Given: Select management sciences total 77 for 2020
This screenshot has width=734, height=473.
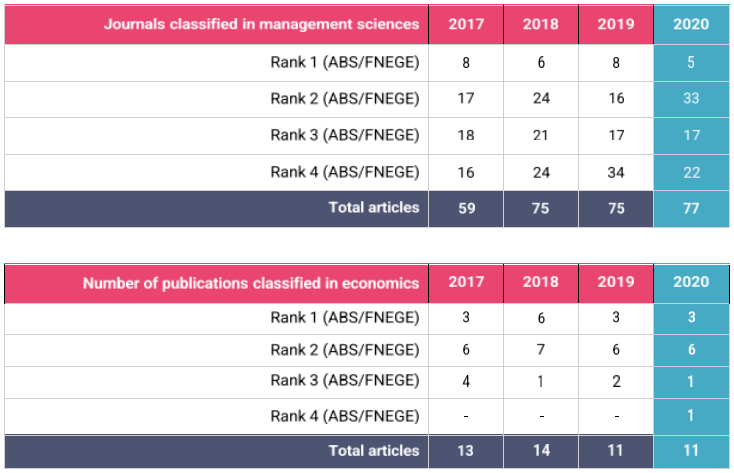Looking at the screenshot, I should pos(691,208).
